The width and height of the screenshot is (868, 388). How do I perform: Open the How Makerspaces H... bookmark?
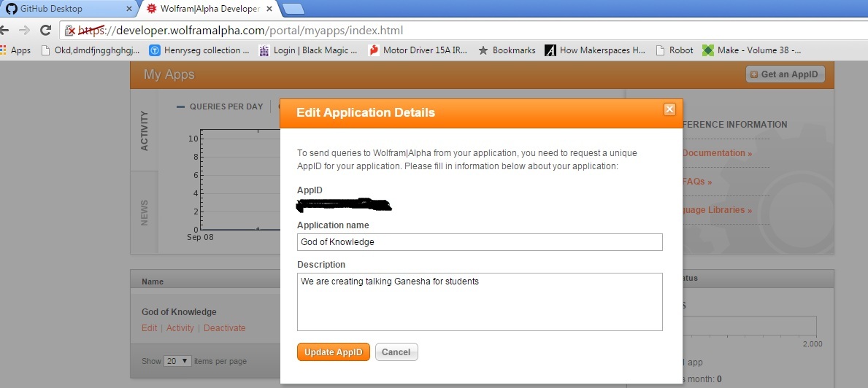click(596, 50)
